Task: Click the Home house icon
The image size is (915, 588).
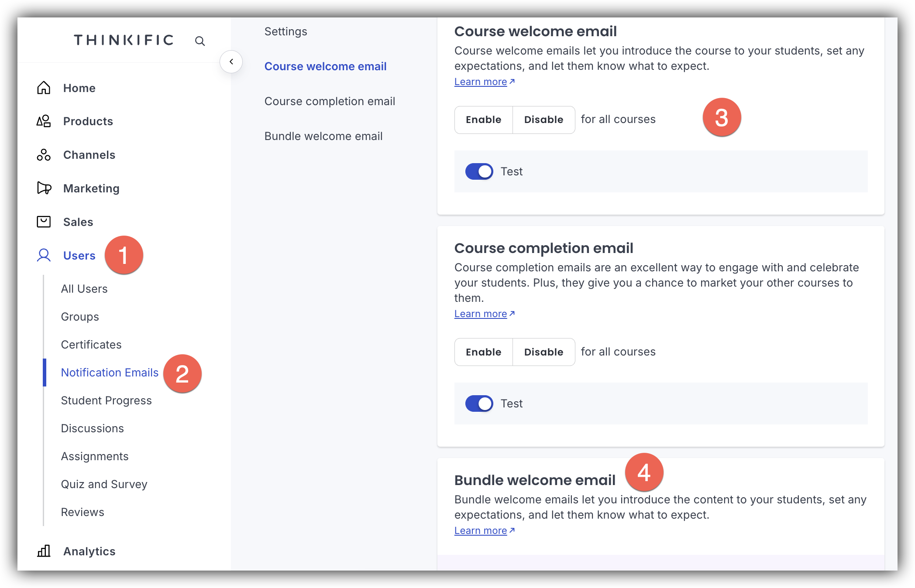Action: (x=44, y=88)
